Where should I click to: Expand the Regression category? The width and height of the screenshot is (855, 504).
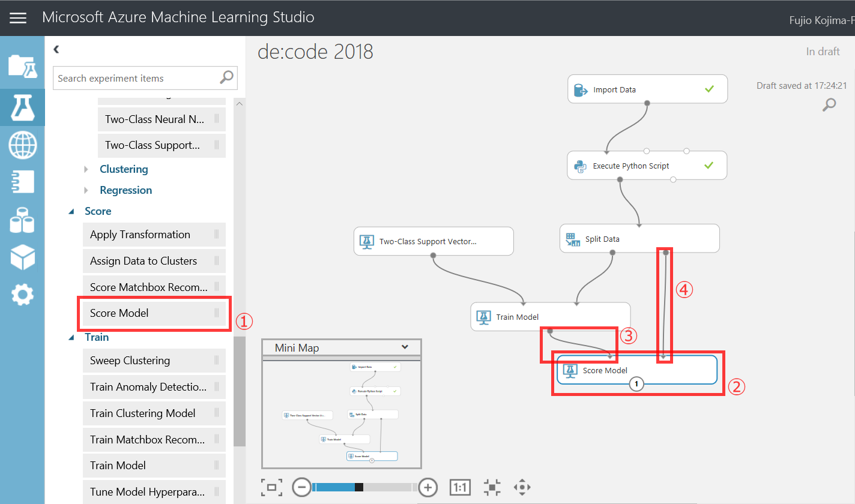tap(86, 190)
